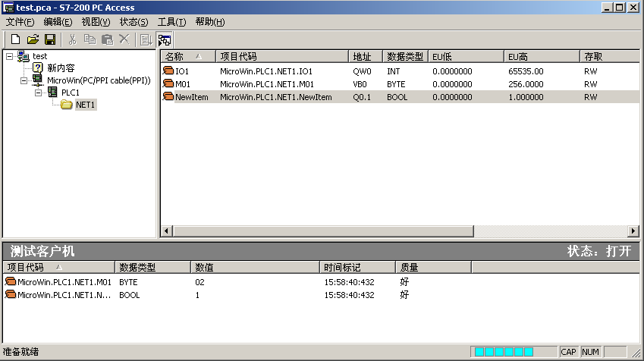
Task: Select the IO1 item row
Action: tap(182, 71)
